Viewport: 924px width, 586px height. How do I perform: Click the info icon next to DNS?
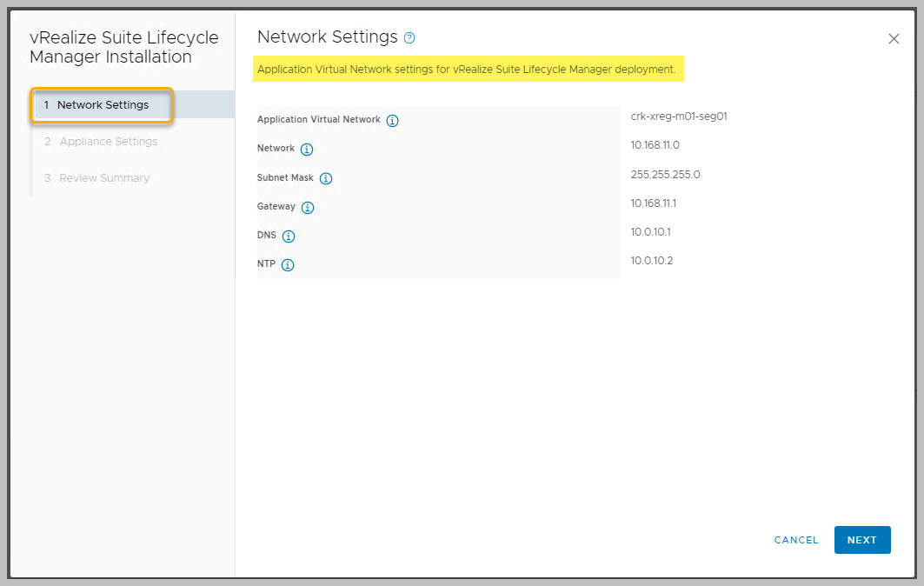click(289, 236)
